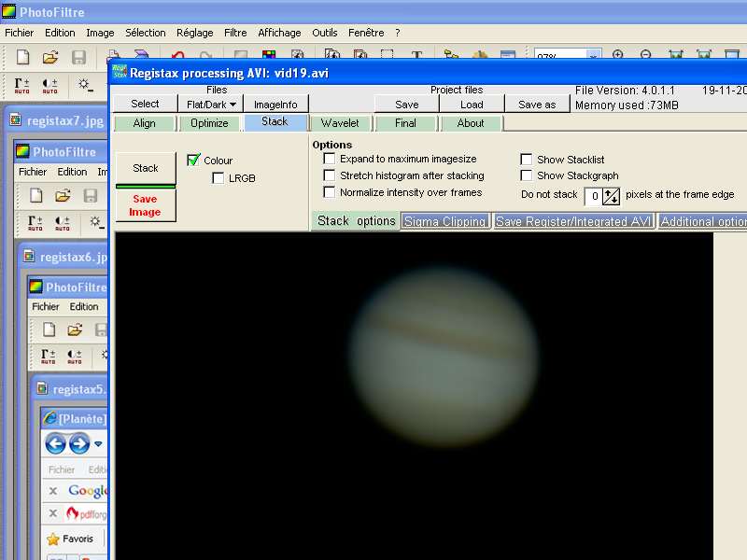Switch to the Wavelet tab
This screenshot has height=560, width=747.
340,123
